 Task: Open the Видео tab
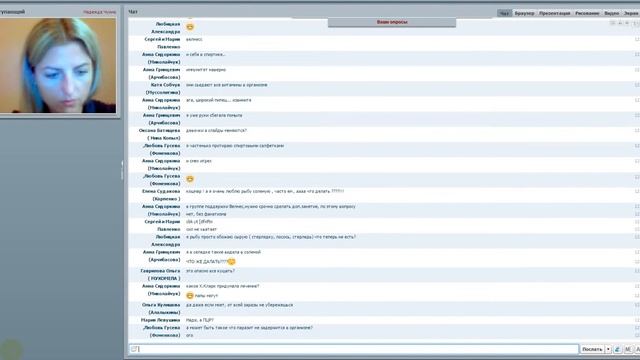(611, 13)
